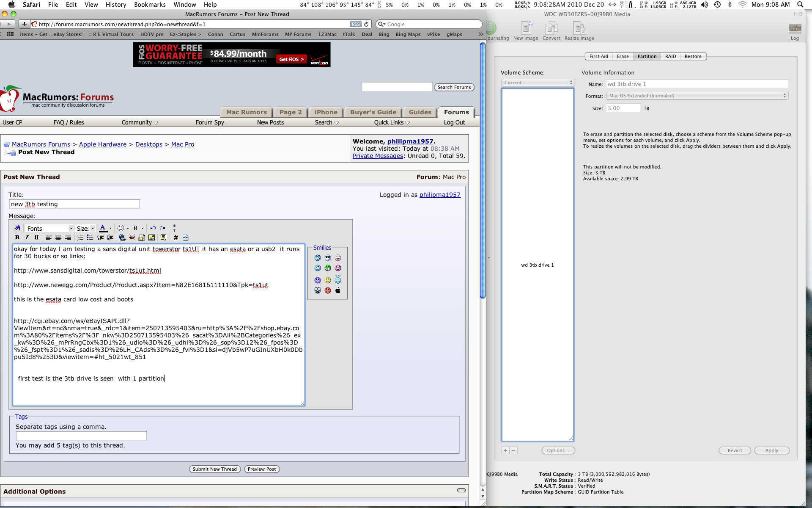Viewport: 812px width, 508px height.
Task: Undo last edit in message editor
Action: [153, 228]
